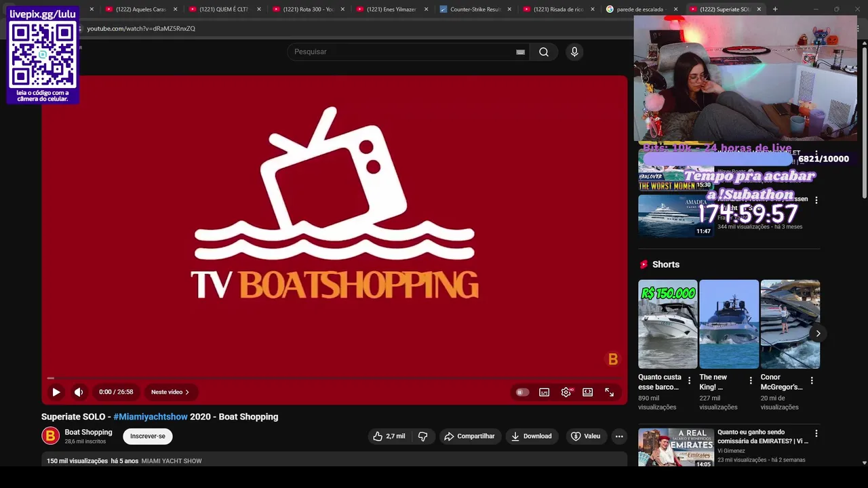868x488 pixels.
Task: Open options for Conor McGregor's Short
Action: pyautogui.click(x=812, y=381)
